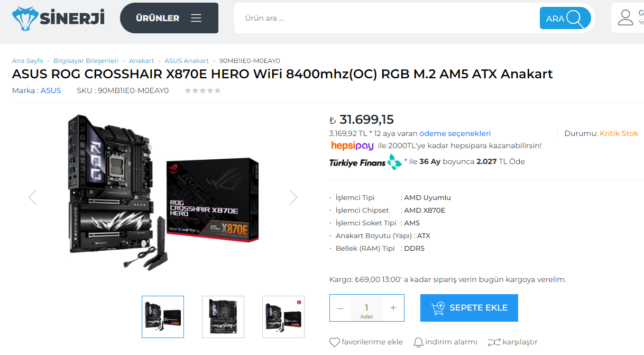Screen dimensions: 644x355
Task: Go to Ana Sayfa breadcrumb
Action: tap(27, 61)
